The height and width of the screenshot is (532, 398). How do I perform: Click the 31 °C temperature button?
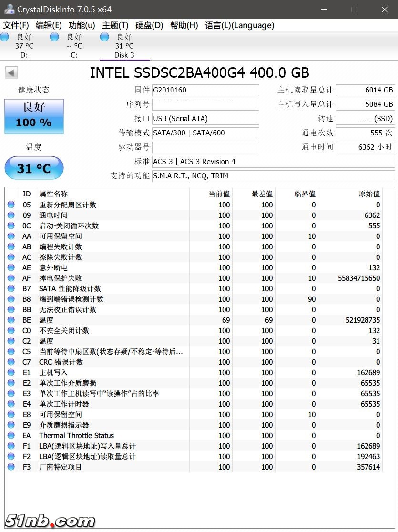pos(34,168)
